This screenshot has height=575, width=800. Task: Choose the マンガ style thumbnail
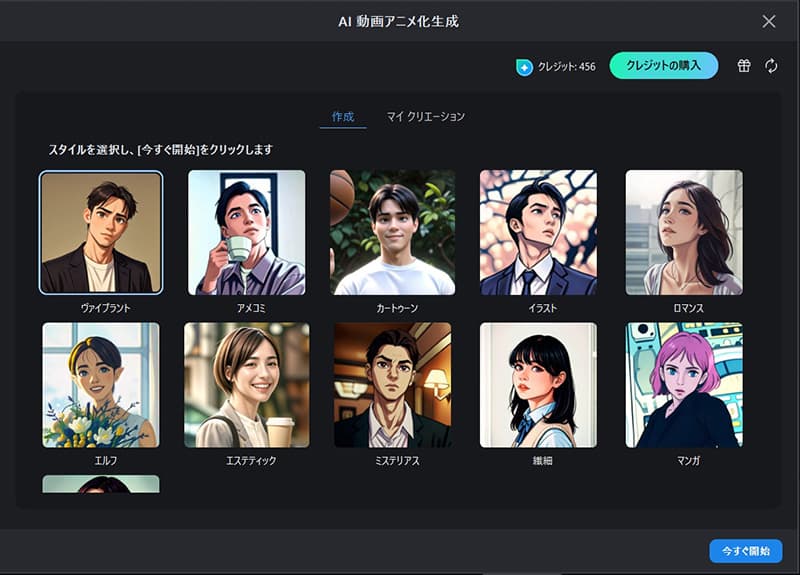[x=684, y=385]
